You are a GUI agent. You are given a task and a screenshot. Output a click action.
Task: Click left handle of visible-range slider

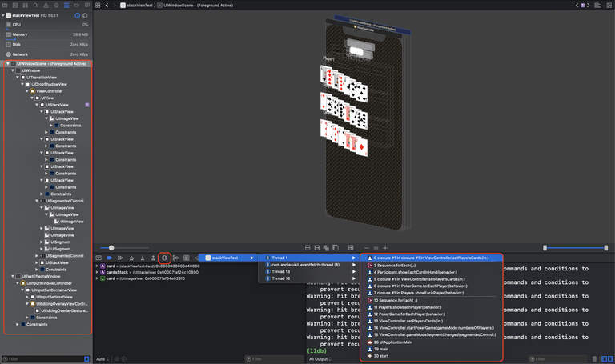pos(545,248)
